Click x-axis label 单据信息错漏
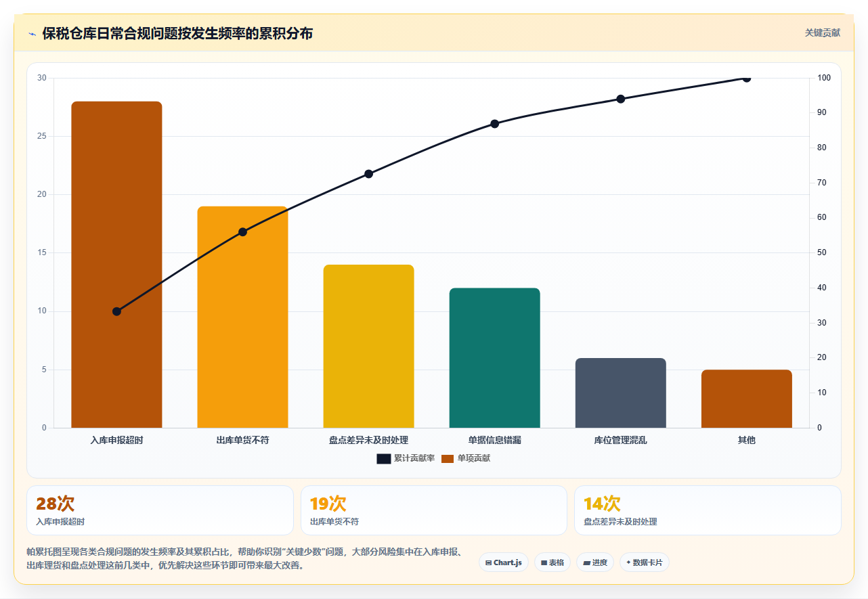Image resolution: width=868 pixels, height=599 pixels. tap(494, 440)
